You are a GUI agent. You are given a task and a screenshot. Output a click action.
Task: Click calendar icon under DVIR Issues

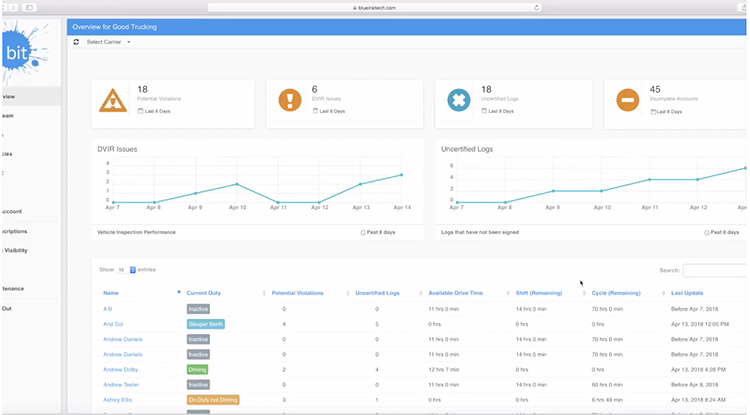pyautogui.click(x=315, y=111)
